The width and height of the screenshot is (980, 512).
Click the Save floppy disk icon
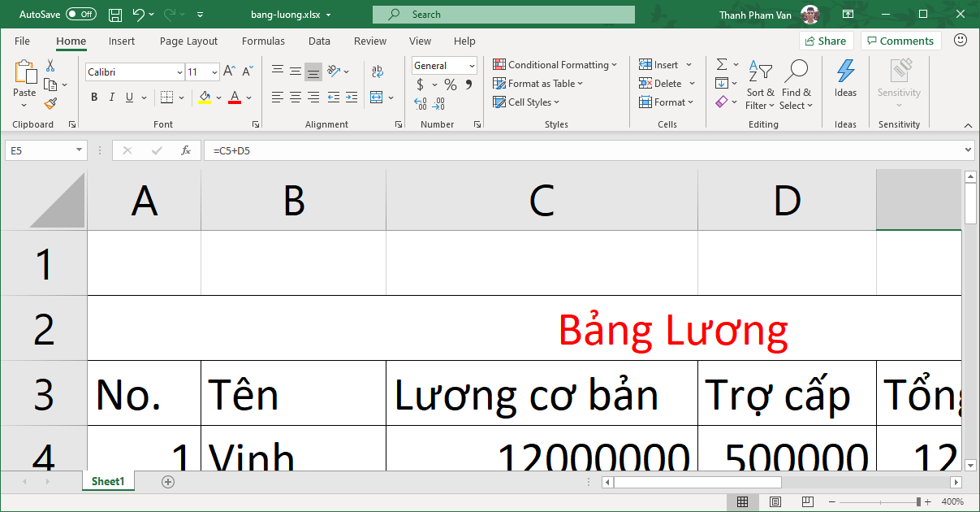pos(115,15)
